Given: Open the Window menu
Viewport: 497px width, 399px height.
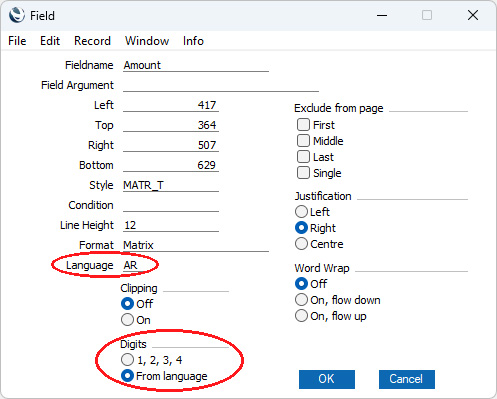Looking at the screenshot, I should (x=147, y=41).
